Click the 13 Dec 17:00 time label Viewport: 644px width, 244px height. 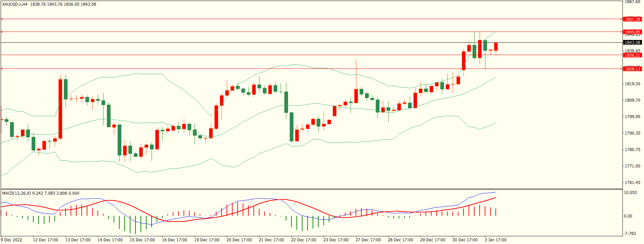pyautogui.click(x=78, y=240)
